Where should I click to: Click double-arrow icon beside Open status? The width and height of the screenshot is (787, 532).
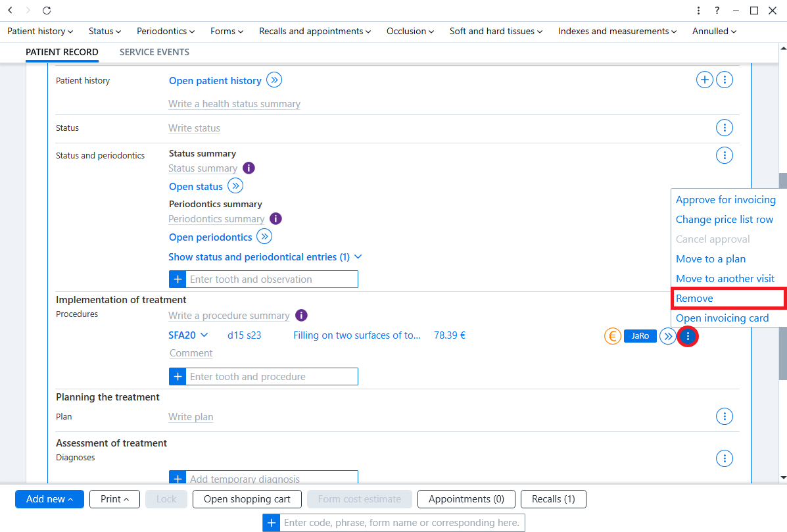[x=235, y=185]
